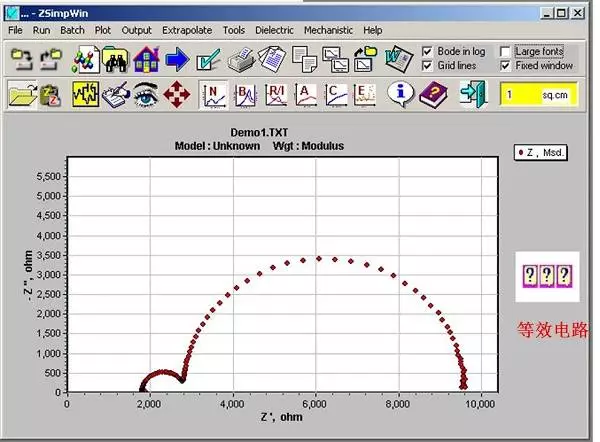Click the yellow circuit model icon

(86, 94)
